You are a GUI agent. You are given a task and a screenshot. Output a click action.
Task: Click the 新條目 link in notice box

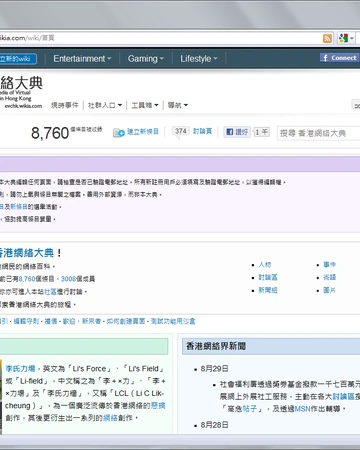19,207
